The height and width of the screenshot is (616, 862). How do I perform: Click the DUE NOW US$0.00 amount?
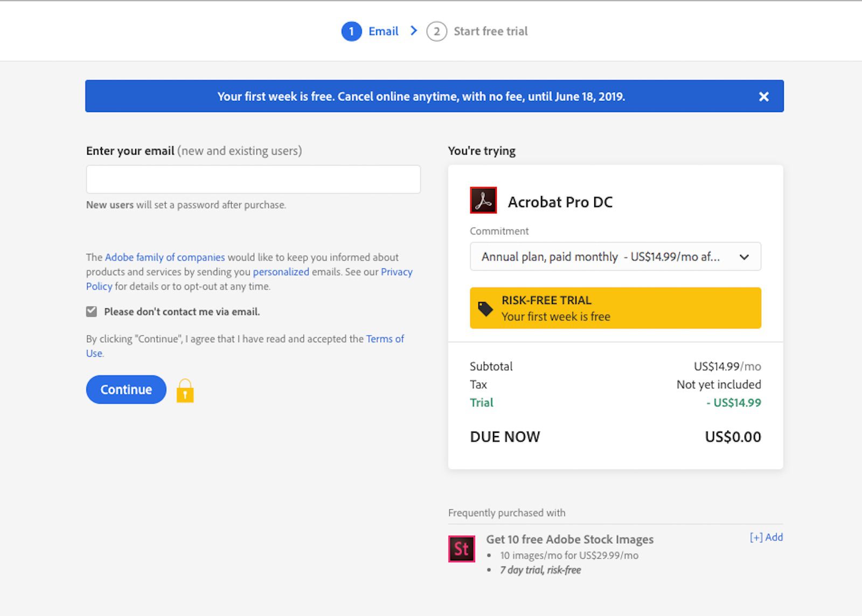point(733,437)
